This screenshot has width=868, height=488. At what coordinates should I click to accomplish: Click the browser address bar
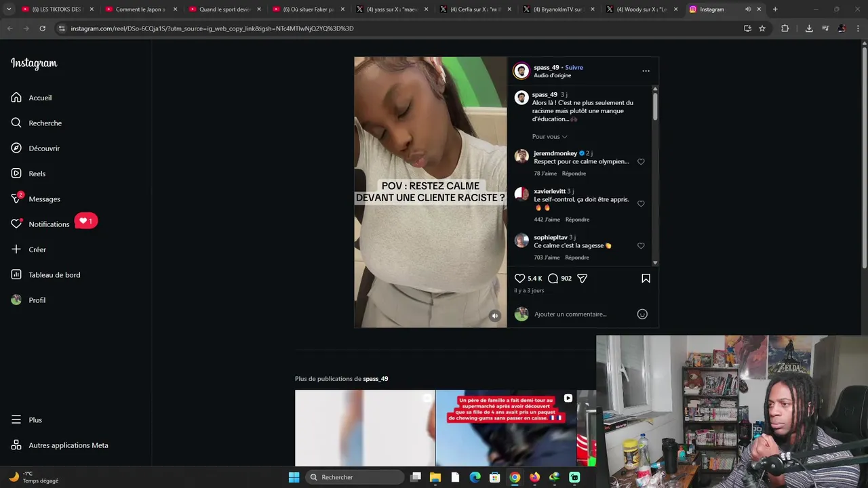click(400, 28)
